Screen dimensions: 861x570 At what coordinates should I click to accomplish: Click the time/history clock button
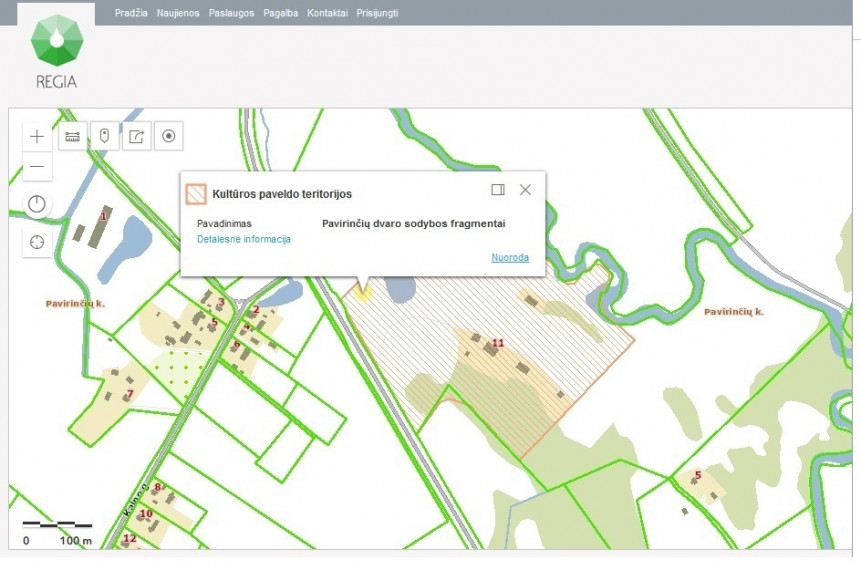[37, 204]
